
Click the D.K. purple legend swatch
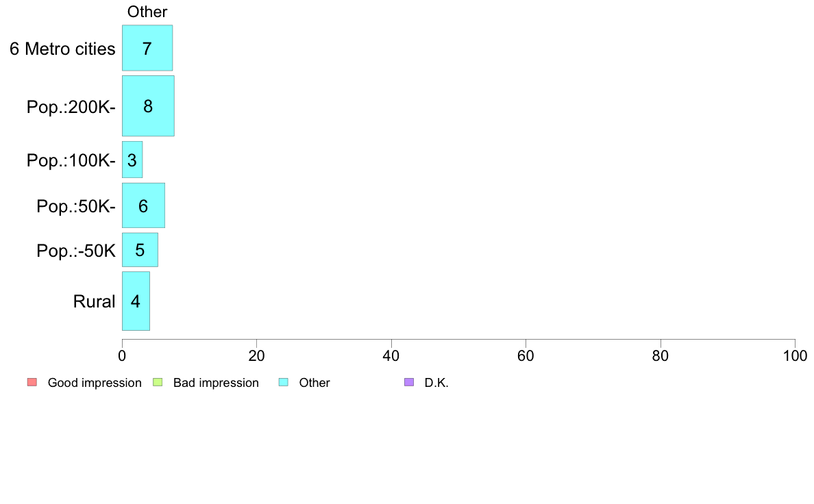[x=409, y=383]
